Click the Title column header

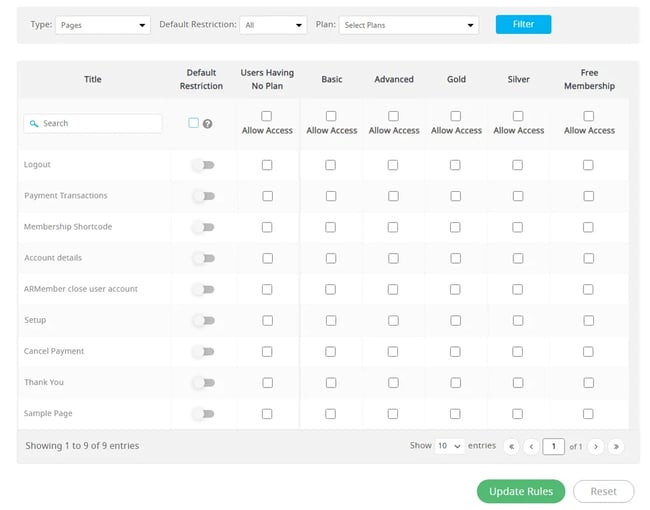(x=92, y=79)
